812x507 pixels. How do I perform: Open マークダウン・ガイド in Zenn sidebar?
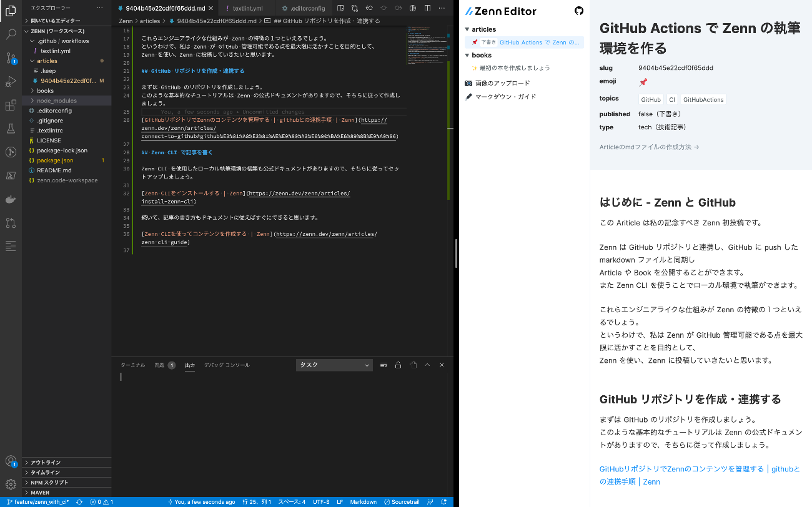[500, 97]
